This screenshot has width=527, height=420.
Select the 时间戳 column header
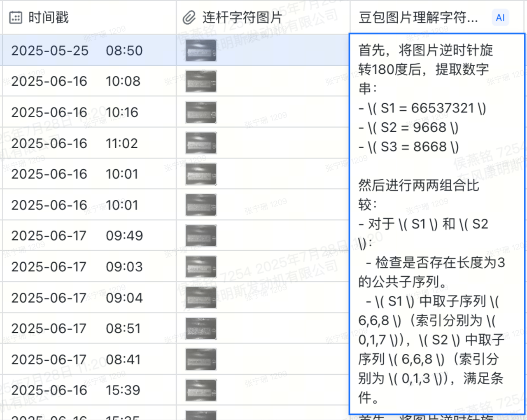click(x=49, y=18)
